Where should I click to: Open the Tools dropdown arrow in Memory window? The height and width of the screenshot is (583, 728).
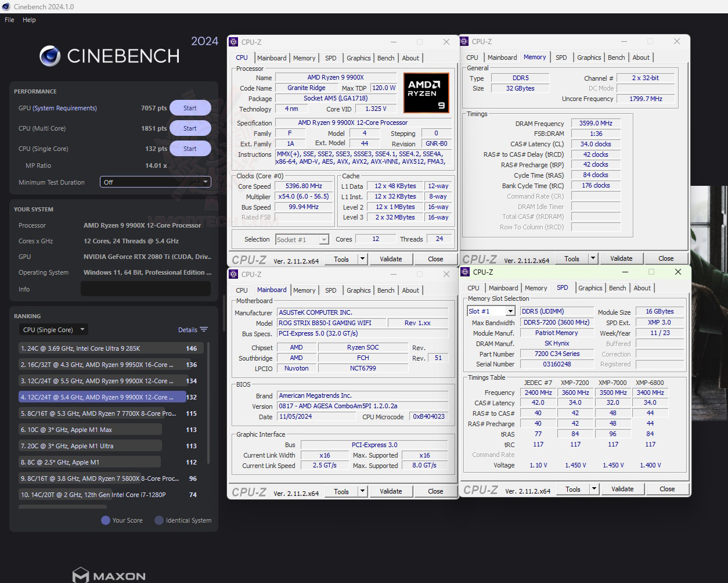point(593,258)
